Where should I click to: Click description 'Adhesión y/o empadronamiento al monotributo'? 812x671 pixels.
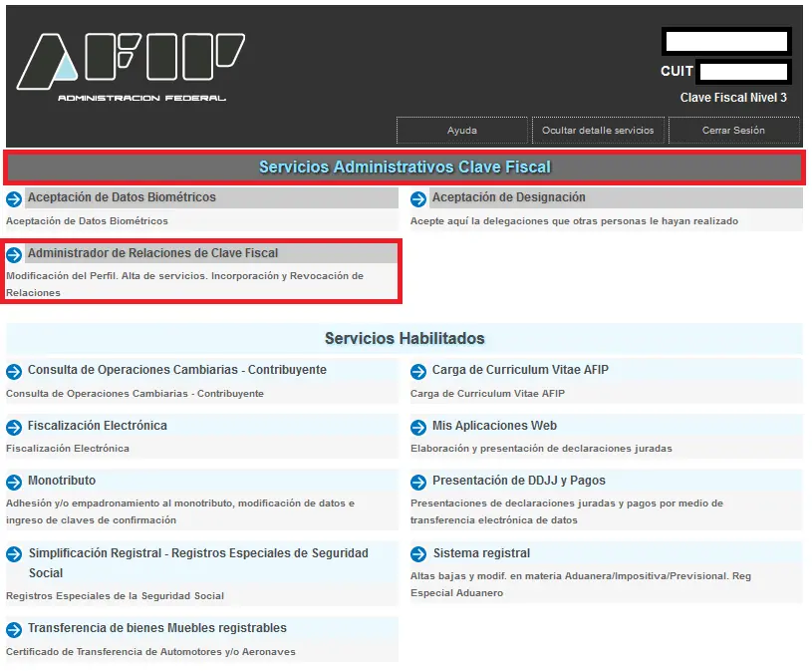[x=180, y=511]
